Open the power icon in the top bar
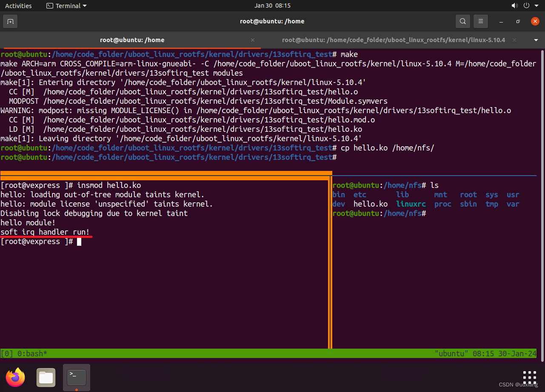Screen dimensions: 545x392 point(526,6)
